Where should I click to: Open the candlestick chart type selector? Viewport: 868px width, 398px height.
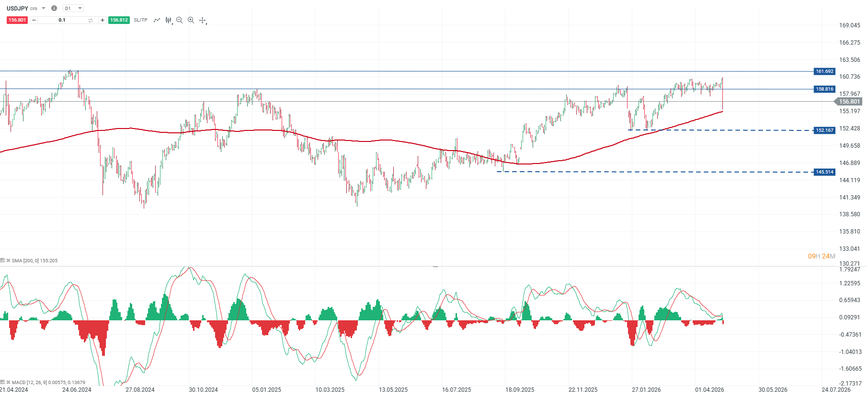pos(169,20)
